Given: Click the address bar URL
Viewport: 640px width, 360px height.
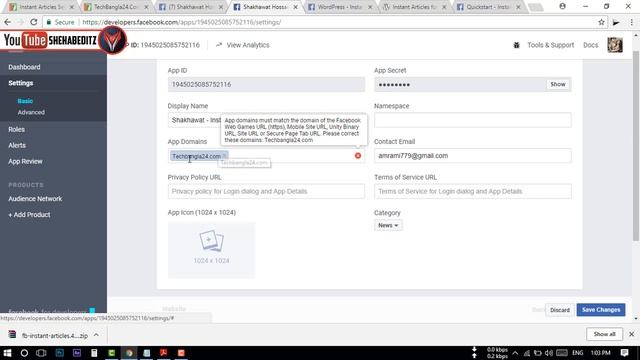Looking at the screenshot, I should [182, 22].
